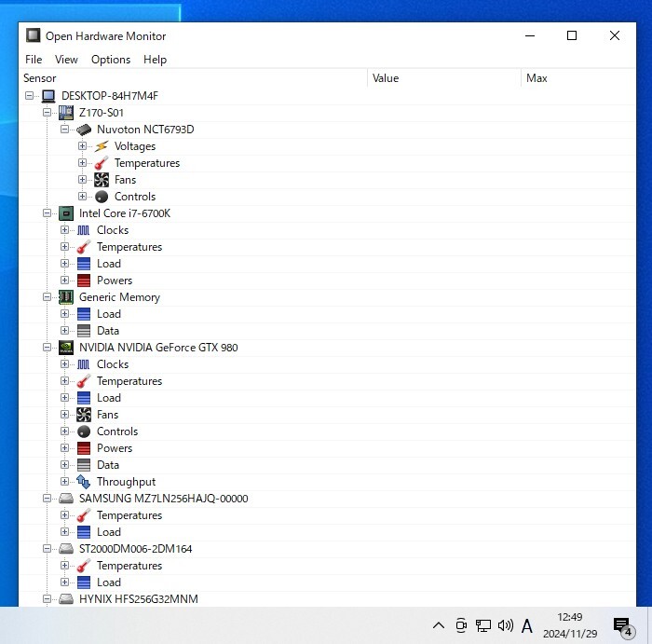Viewport: 652px width, 644px height.
Task: Select the HYNIX HFS256G32MNM row
Action: [x=327, y=599]
